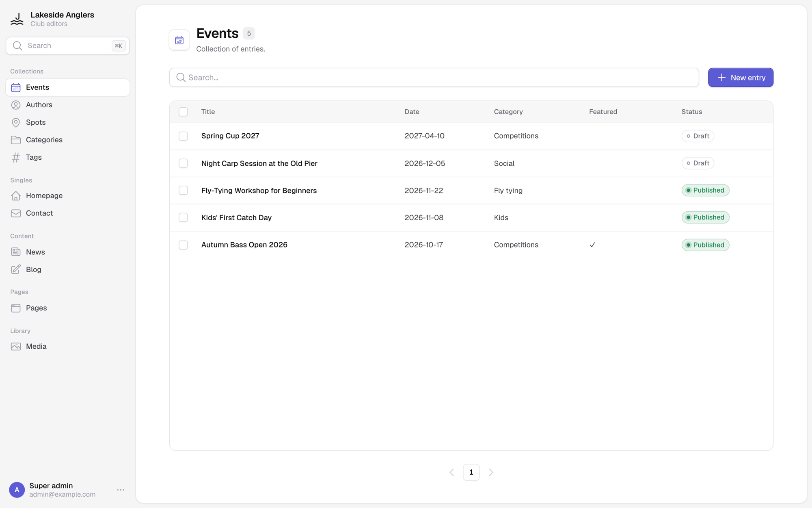Click the Lakeside Anglers logo icon

(x=17, y=19)
